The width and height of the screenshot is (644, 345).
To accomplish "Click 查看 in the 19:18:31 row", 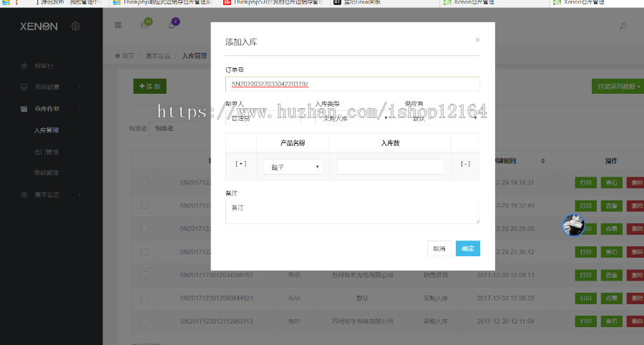I will (612, 183).
